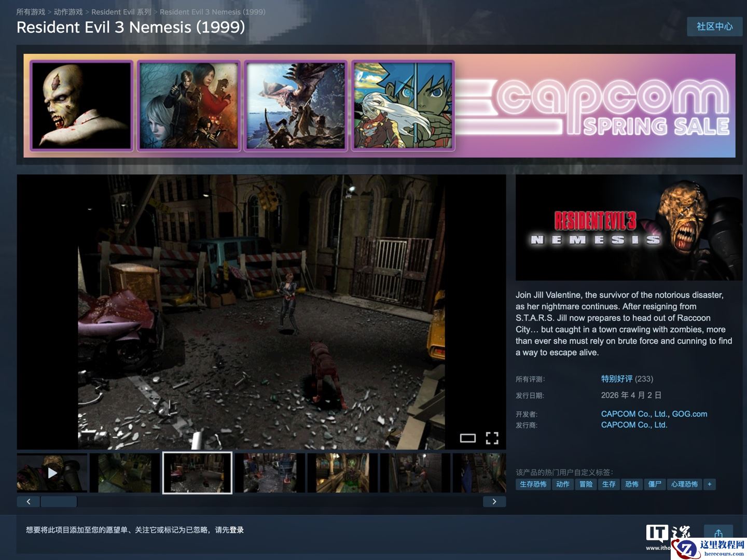Image resolution: width=747 pixels, height=560 pixels.
Task: Click the 发行日期 label
Action: pyautogui.click(x=530, y=396)
